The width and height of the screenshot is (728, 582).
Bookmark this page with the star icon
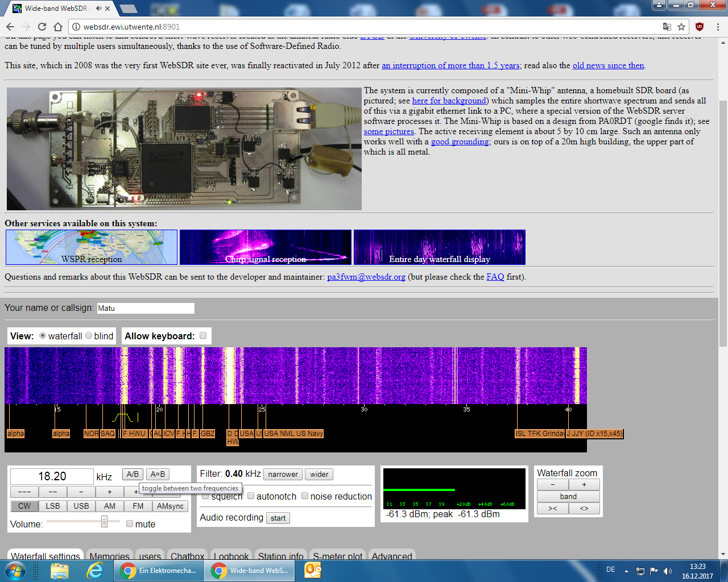(681, 27)
